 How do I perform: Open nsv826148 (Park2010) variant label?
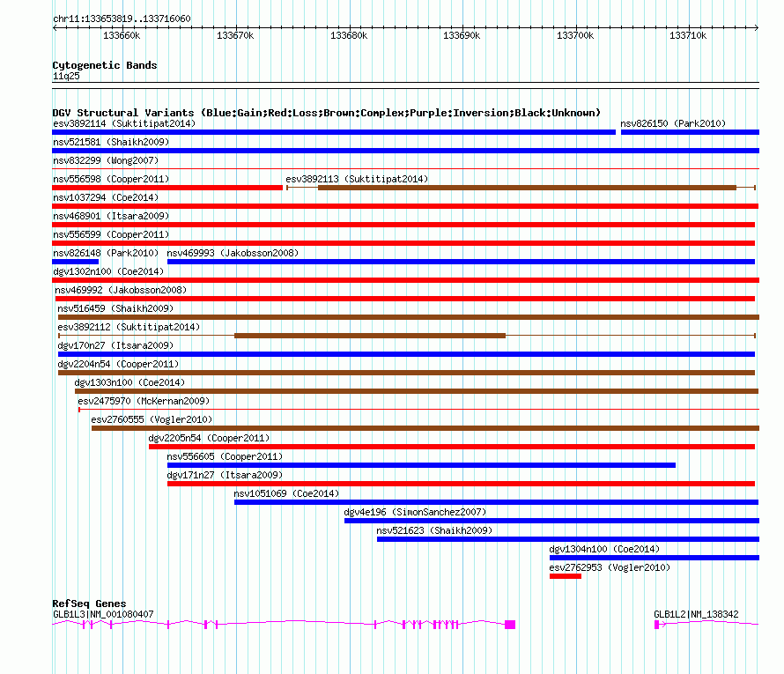point(106,253)
